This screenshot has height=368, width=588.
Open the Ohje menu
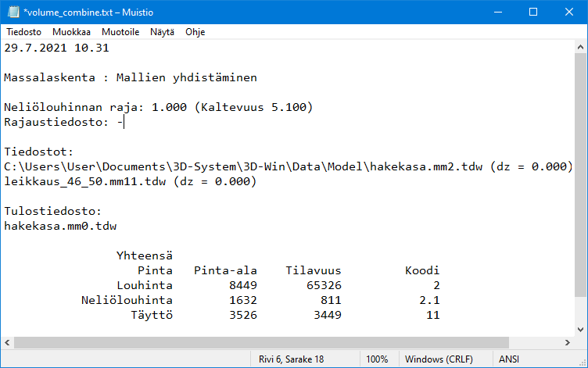tap(195, 32)
